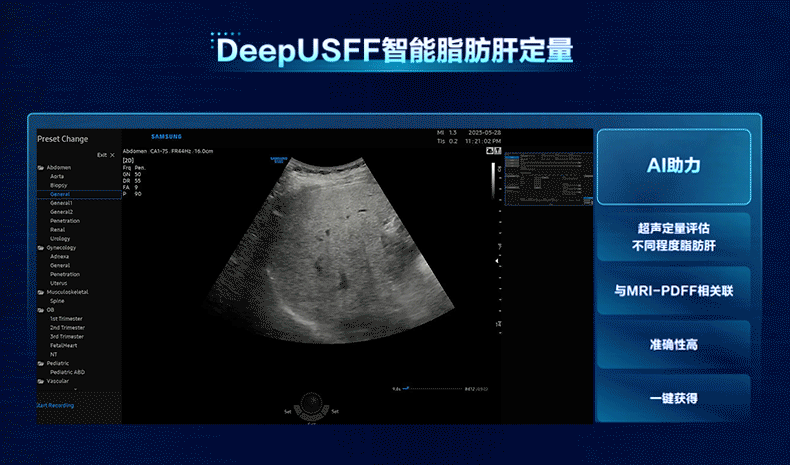Collapse the Pediatric preset folder
The width and height of the screenshot is (790, 465).
41,363
